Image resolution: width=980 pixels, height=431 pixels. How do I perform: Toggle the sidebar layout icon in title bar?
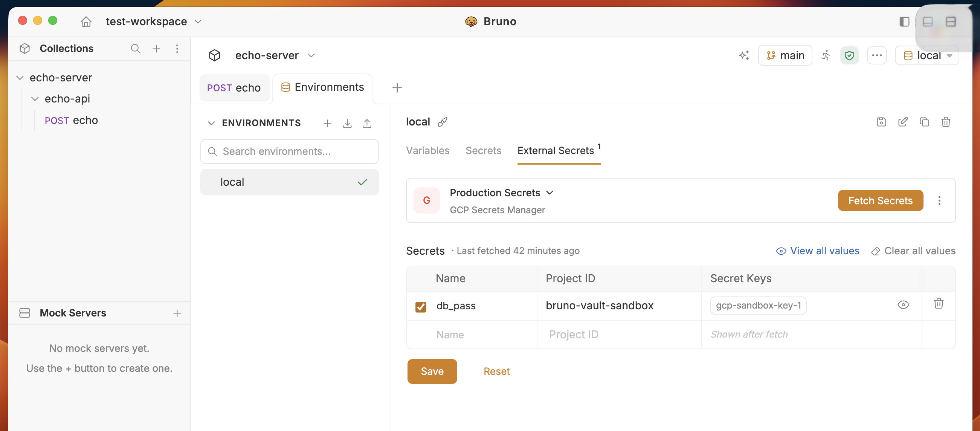pyautogui.click(x=904, y=22)
